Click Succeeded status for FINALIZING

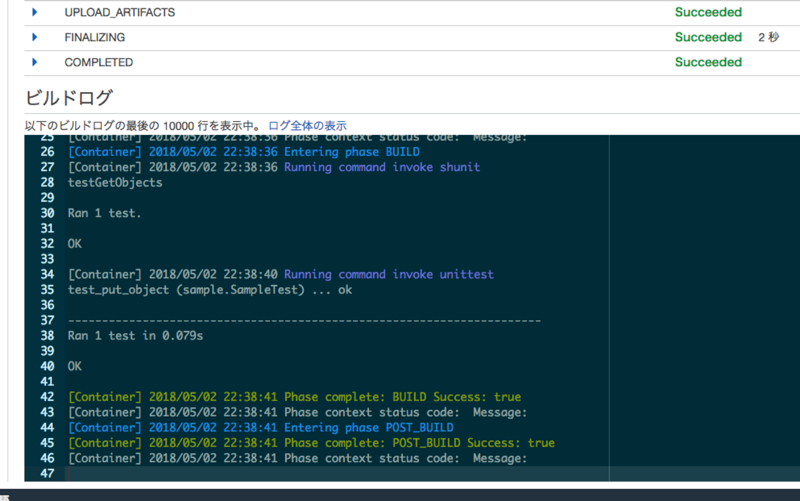coord(708,37)
